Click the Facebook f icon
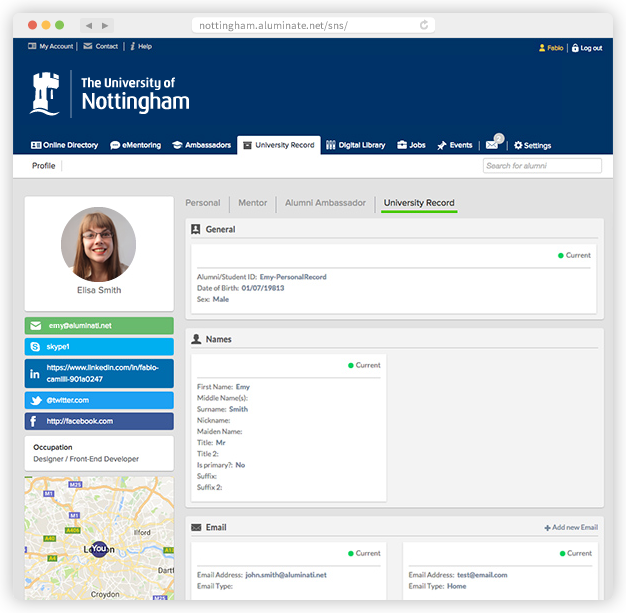This screenshot has height=613, width=626. pos(33,421)
